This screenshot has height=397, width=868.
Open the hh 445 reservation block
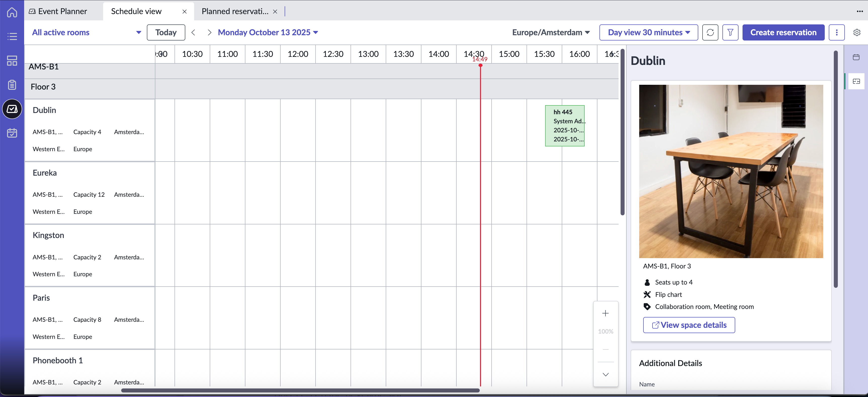(x=565, y=126)
